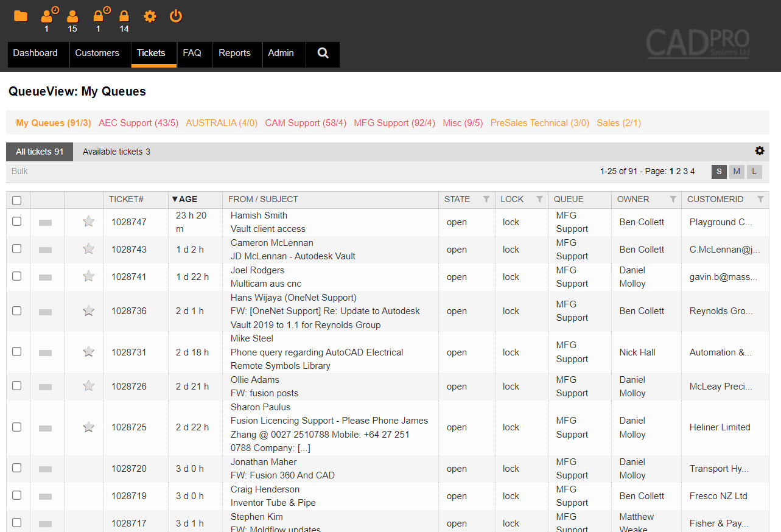Screen dimensions: 781x532
Task: Click priority flag icon for ticket 1028719
Action: (45, 497)
